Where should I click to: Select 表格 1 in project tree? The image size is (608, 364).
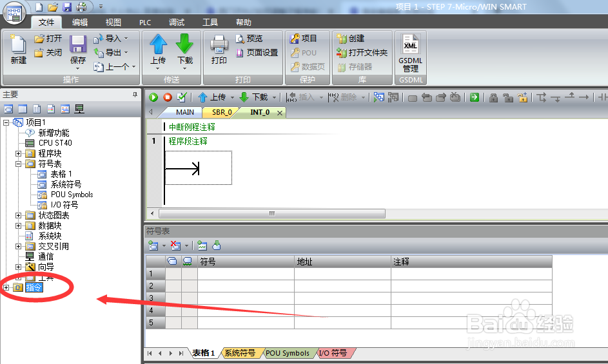coord(61,174)
